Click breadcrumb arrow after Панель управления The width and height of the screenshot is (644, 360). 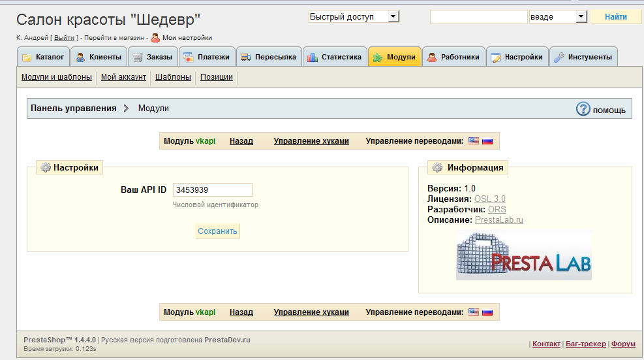tap(126, 108)
